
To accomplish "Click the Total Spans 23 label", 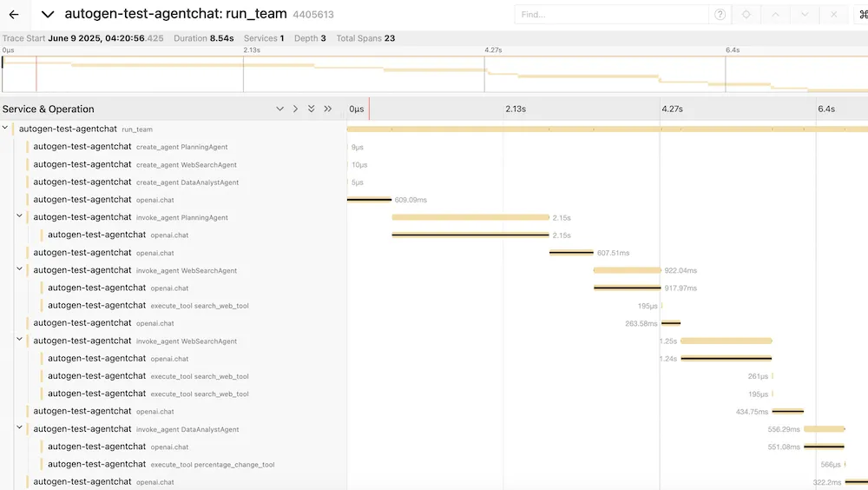I will click(365, 38).
